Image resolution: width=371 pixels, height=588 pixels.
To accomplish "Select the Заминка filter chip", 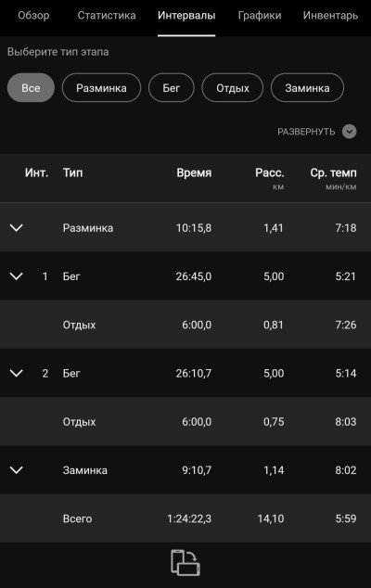I will point(307,88).
